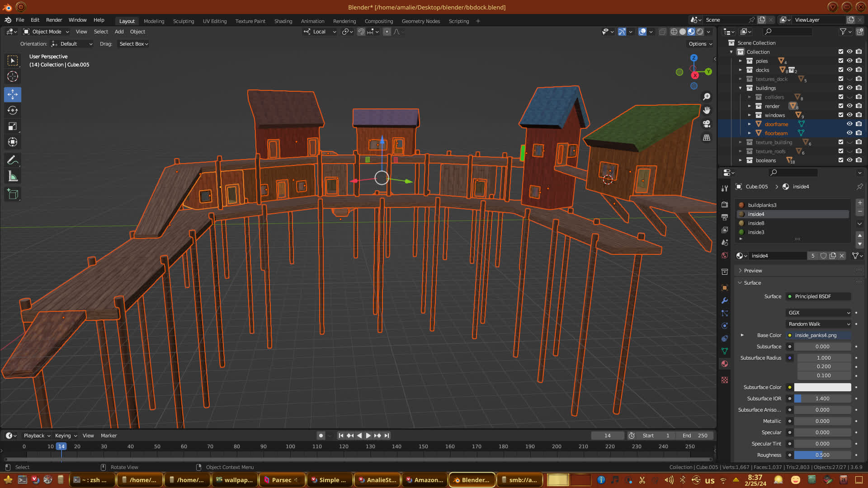Select the Annotate pencil tool
This screenshot has width=868, height=488.
point(13,160)
